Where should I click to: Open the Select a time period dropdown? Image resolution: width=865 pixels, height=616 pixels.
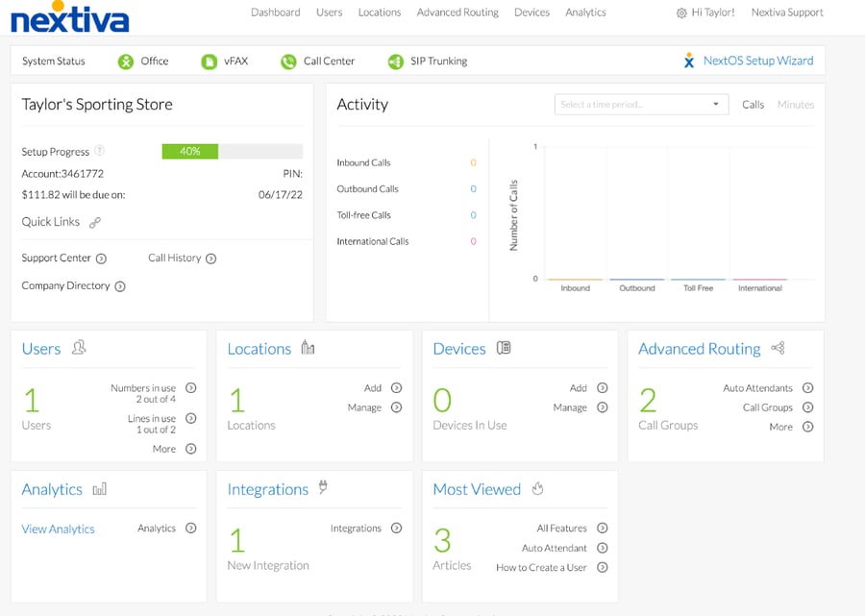(x=641, y=104)
